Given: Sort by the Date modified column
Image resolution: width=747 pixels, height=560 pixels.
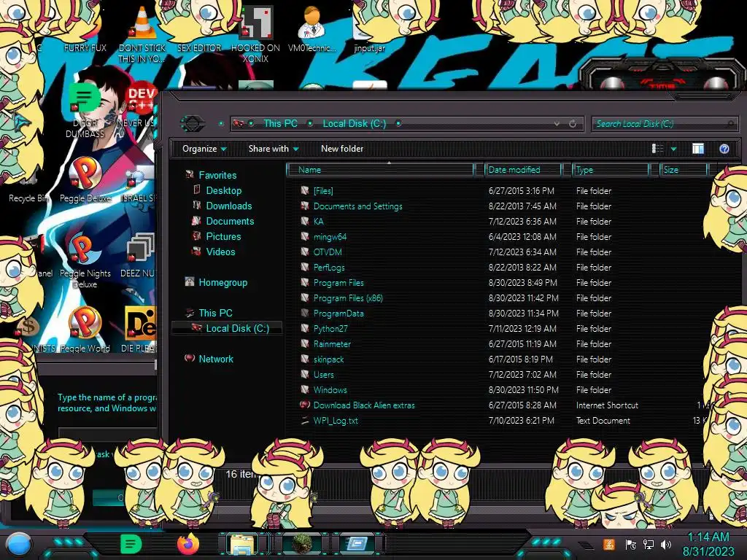Looking at the screenshot, I should click(x=523, y=170).
